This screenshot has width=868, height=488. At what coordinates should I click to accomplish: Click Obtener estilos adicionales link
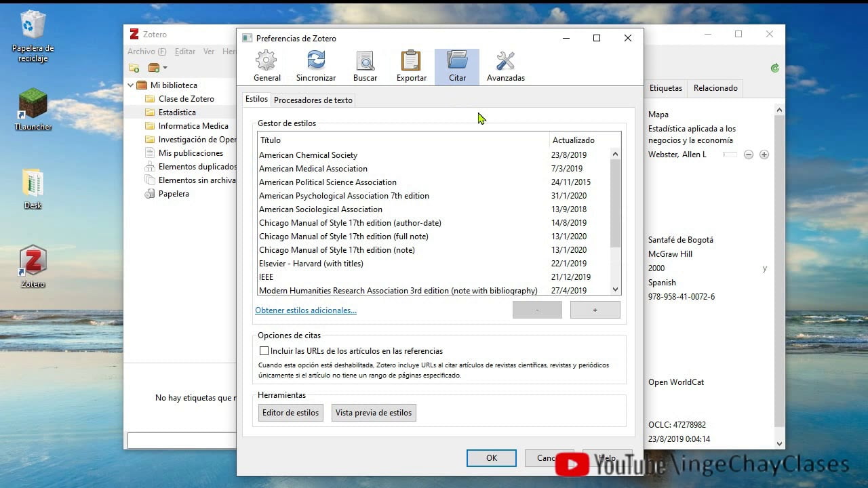tap(306, 310)
